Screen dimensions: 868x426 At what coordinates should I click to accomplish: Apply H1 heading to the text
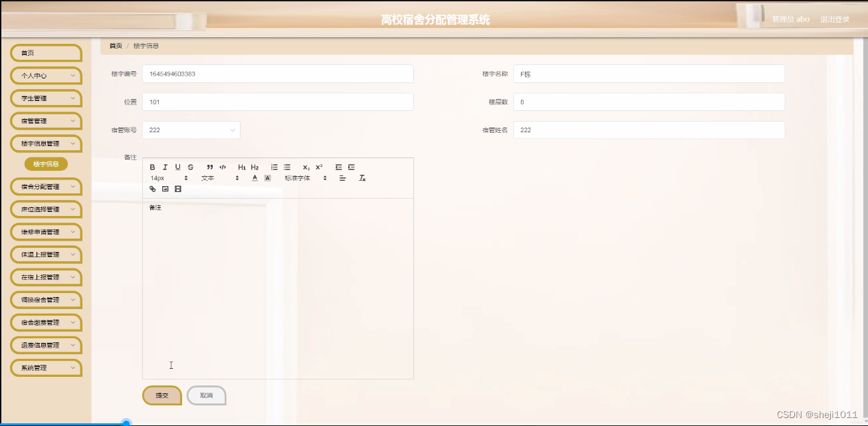241,167
